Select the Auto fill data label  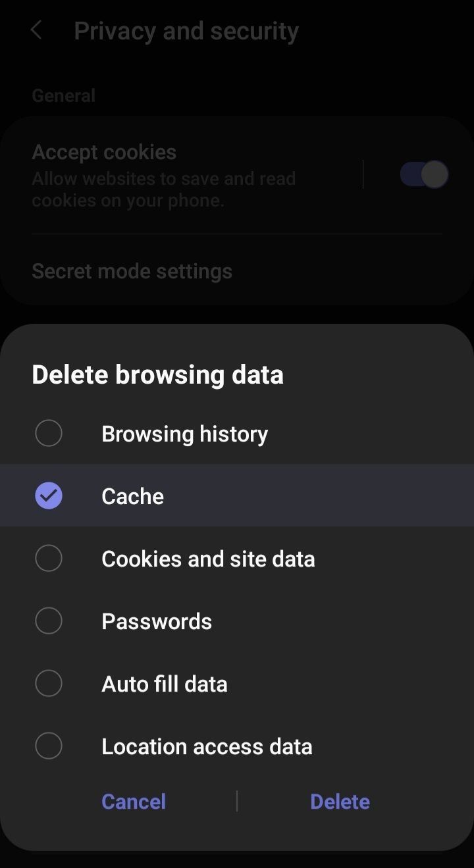[165, 684]
